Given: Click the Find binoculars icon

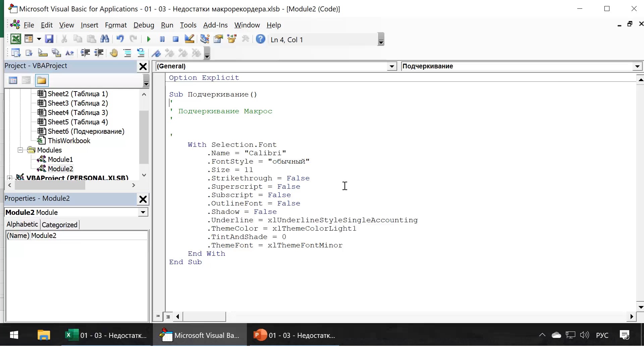Looking at the screenshot, I should pyautogui.click(x=105, y=39).
